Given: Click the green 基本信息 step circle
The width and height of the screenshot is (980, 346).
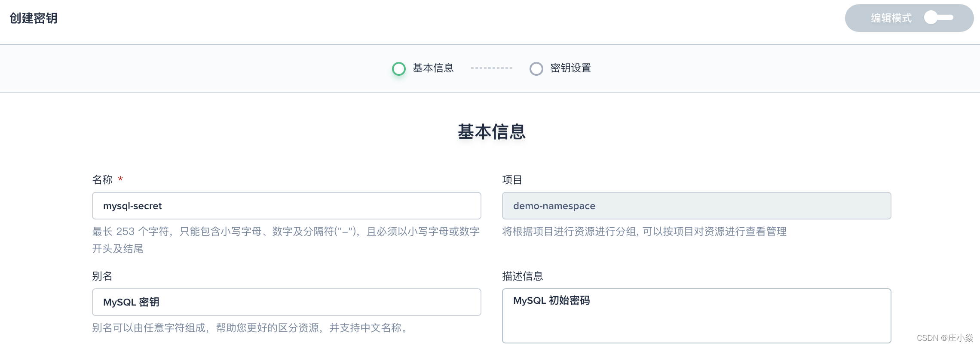Looking at the screenshot, I should 399,68.
